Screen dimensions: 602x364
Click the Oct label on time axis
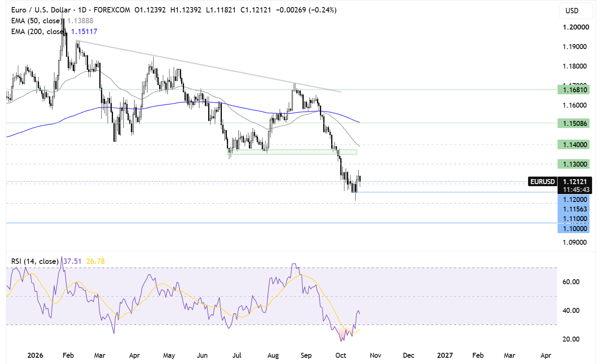click(x=341, y=355)
